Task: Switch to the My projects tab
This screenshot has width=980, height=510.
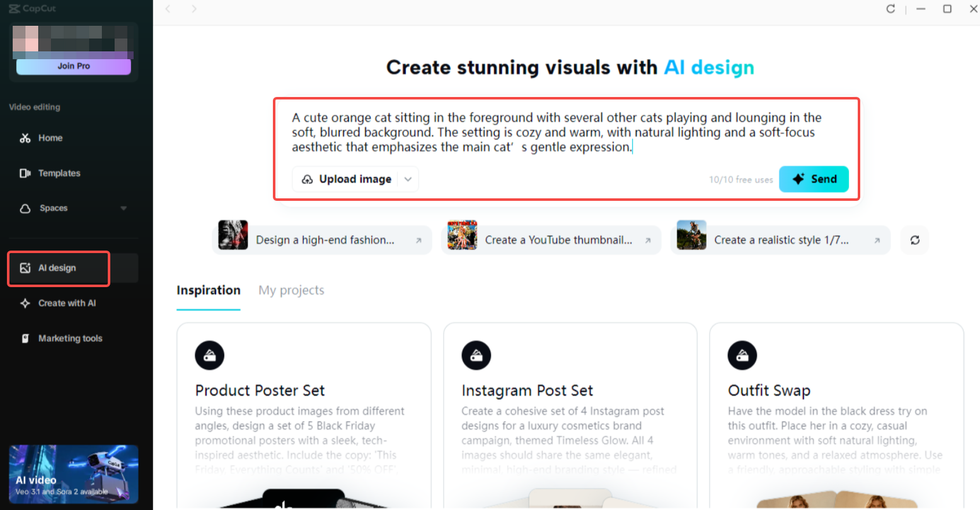Action: pyautogui.click(x=291, y=291)
